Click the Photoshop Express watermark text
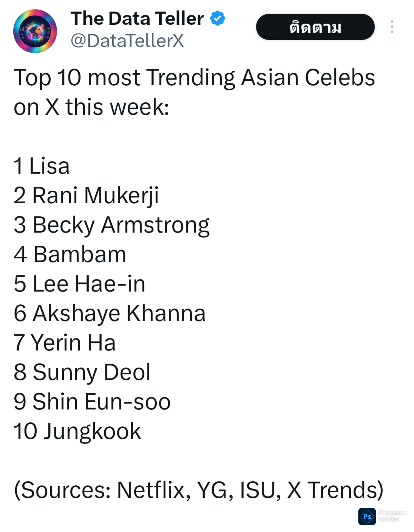The width and height of the screenshot is (414, 532). pos(392,516)
